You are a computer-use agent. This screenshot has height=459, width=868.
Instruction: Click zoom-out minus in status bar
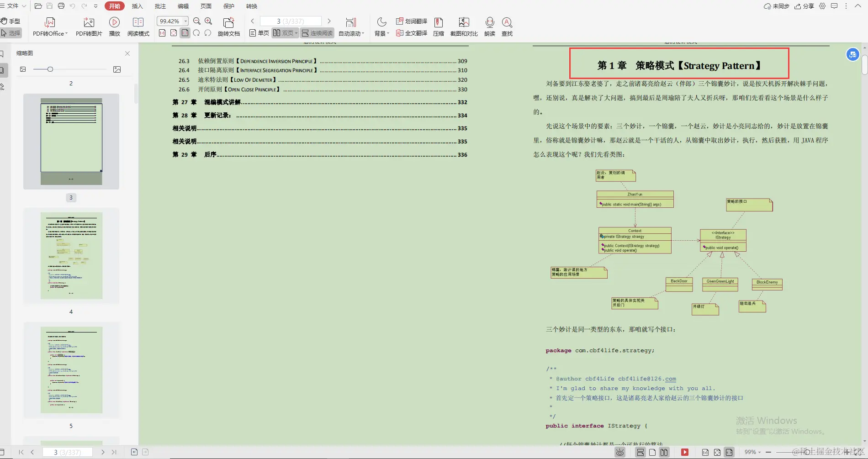pyautogui.click(x=768, y=452)
